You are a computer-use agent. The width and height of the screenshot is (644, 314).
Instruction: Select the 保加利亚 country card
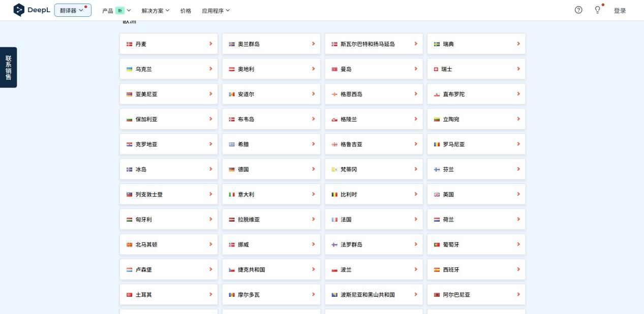click(169, 119)
